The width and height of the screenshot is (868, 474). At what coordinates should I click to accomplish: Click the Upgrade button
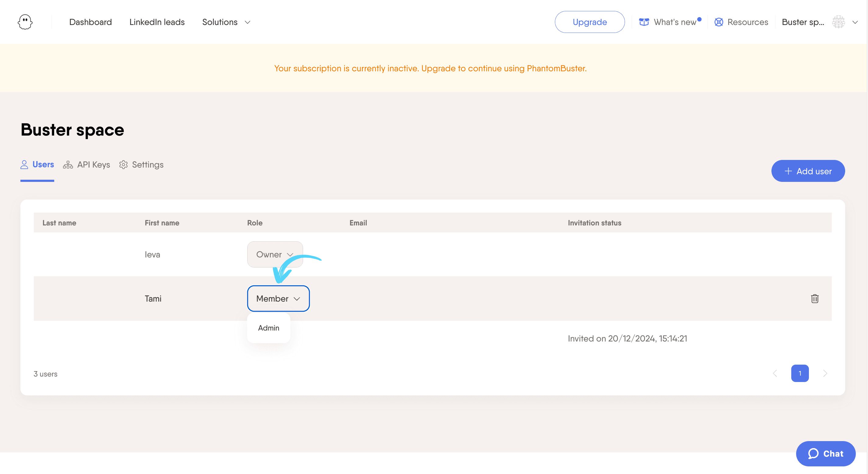(589, 22)
